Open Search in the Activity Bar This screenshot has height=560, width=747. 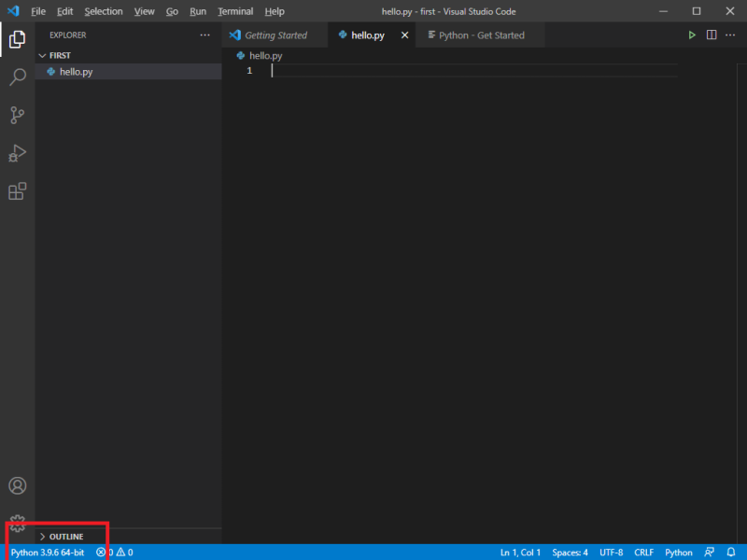[x=16, y=77]
